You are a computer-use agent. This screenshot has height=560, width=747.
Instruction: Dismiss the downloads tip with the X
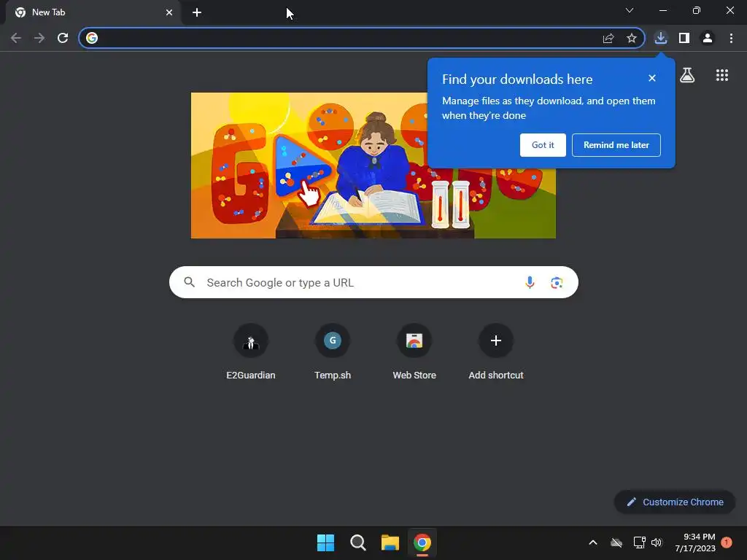coord(652,78)
